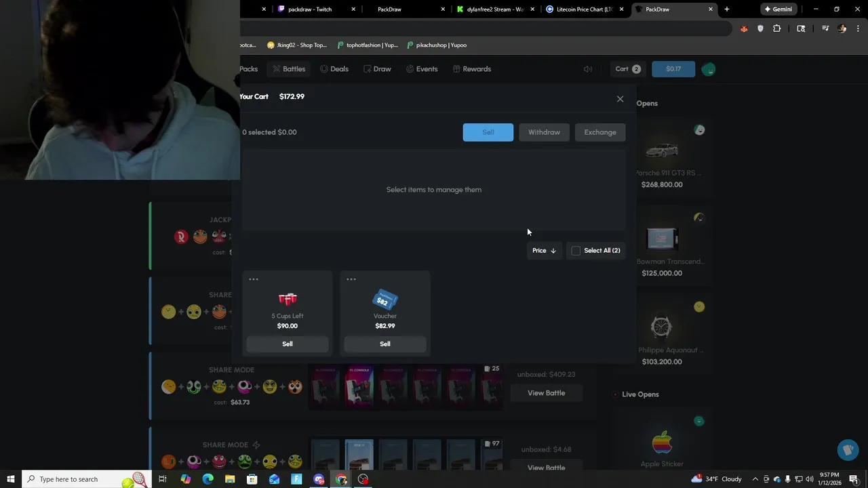Show hidden system tray icons

(x=755, y=479)
